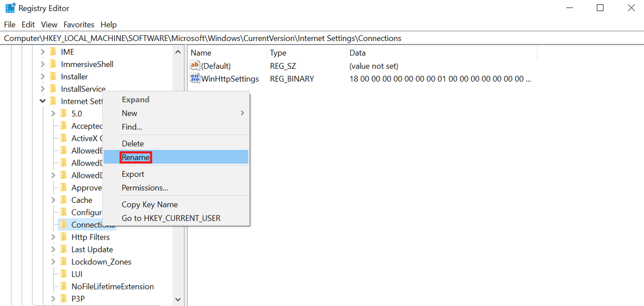The image size is (644, 306).
Task: Click the binary data icon beside WinHttpSettings
Action: 195,78
